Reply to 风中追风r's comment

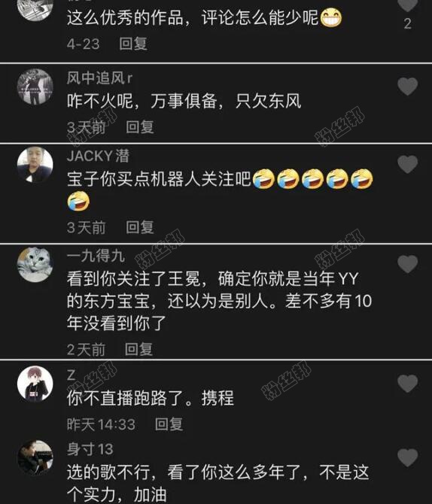click(139, 127)
